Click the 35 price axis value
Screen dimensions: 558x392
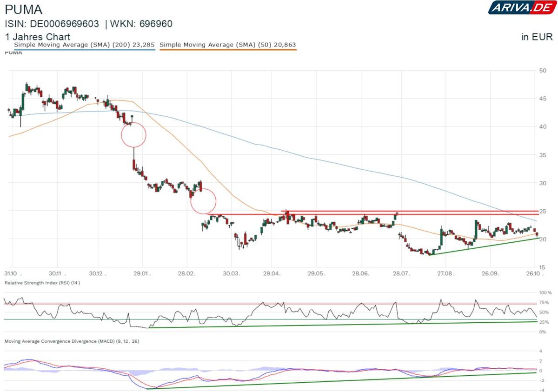tap(542, 155)
